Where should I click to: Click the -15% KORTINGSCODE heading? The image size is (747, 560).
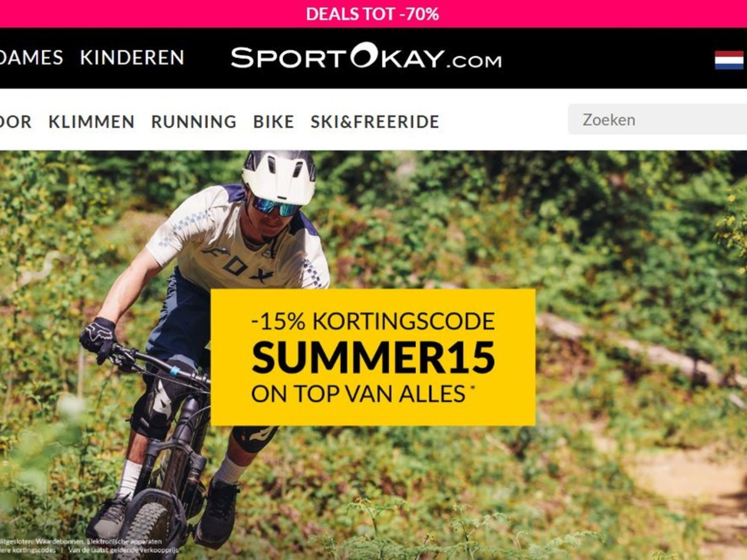pos(373,322)
